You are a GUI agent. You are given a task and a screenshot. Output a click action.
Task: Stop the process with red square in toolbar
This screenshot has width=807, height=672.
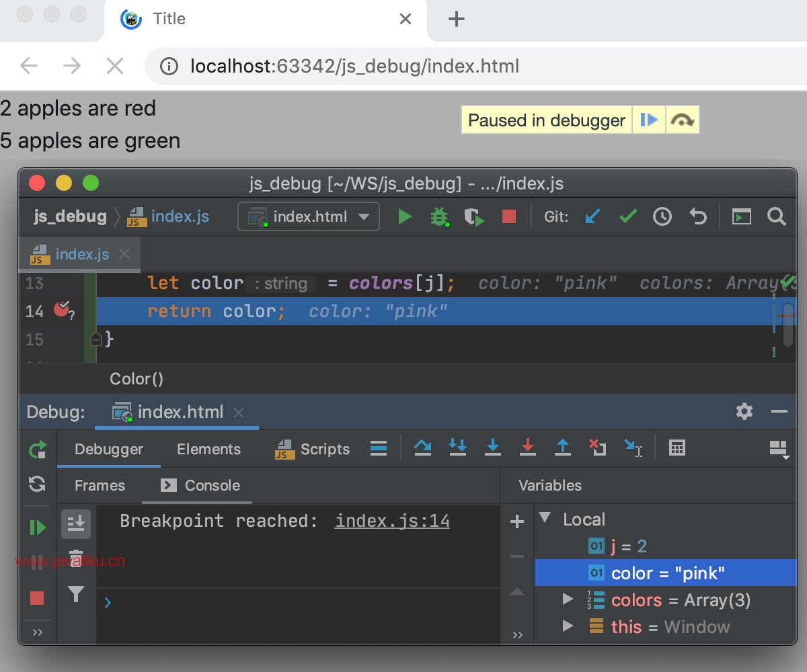pyautogui.click(x=509, y=216)
